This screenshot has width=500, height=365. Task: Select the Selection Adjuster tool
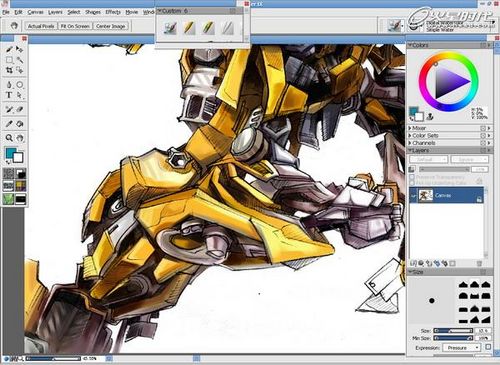click(x=20, y=70)
